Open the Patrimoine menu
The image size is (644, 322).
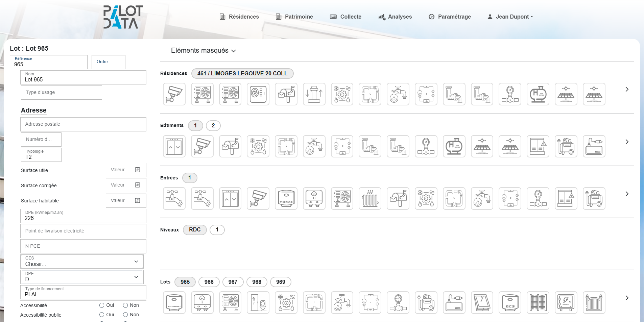click(294, 17)
